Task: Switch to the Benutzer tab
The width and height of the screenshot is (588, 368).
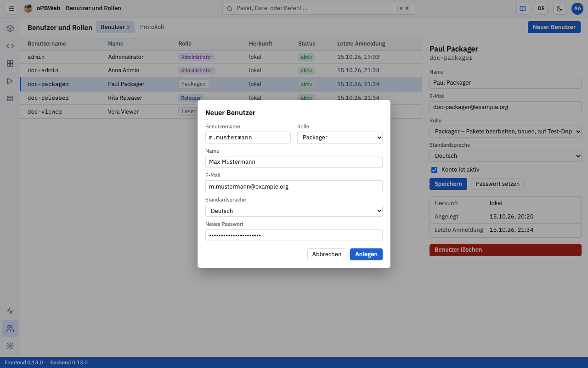Action: pyautogui.click(x=115, y=27)
